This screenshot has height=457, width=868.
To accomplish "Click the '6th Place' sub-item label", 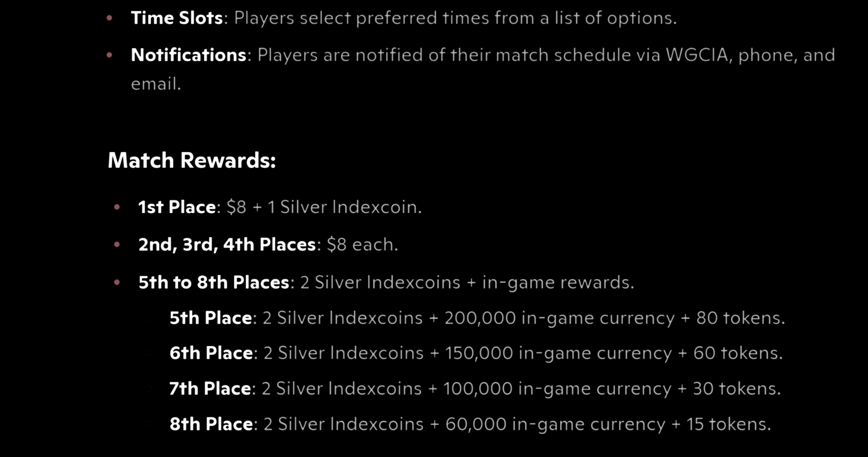I will pos(211,353).
